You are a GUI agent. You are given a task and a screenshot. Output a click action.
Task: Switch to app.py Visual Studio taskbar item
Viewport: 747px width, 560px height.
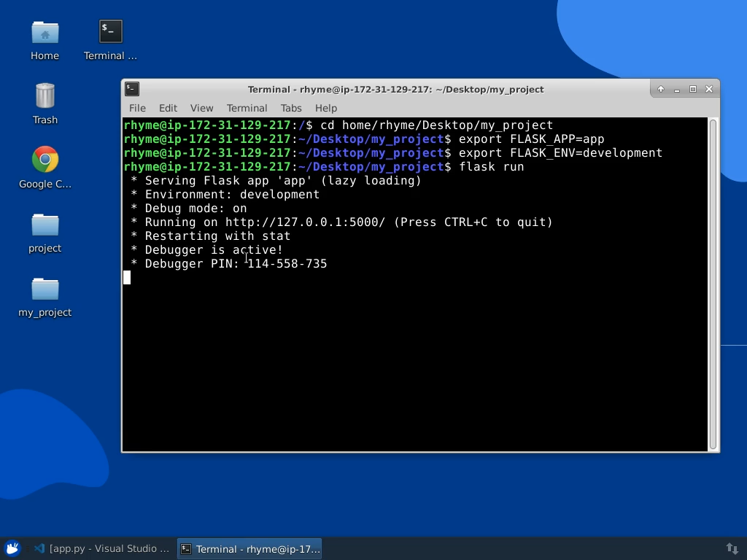102,548
